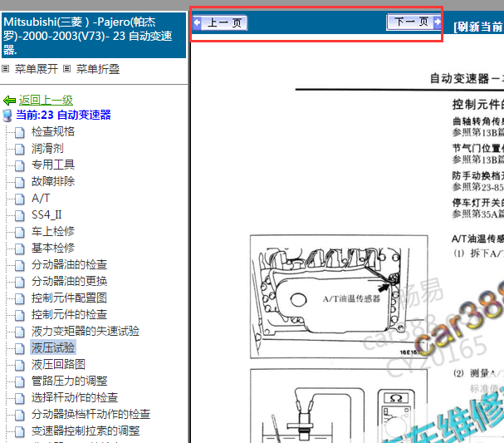Select the highlighted 液压试验 tree item
504x443 pixels.
point(53,347)
